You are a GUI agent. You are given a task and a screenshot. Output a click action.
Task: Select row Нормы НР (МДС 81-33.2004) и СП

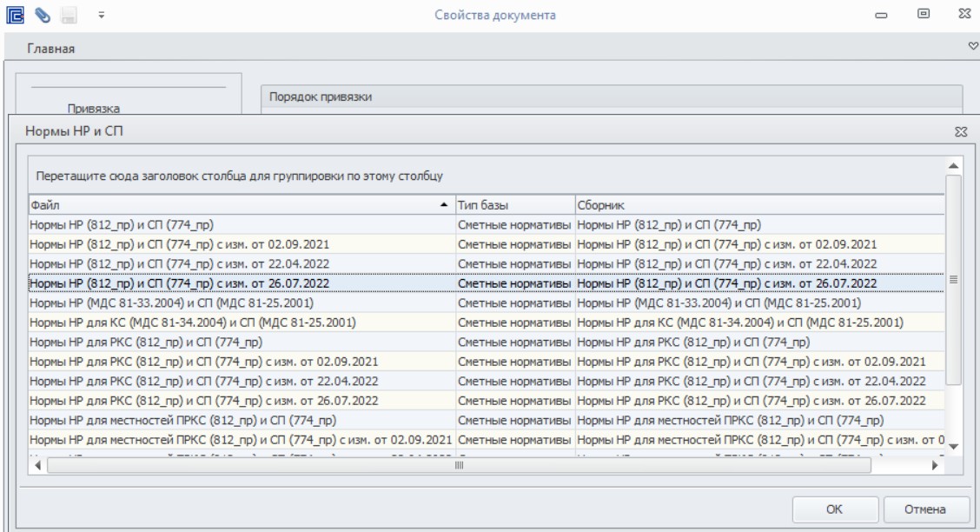(487, 303)
